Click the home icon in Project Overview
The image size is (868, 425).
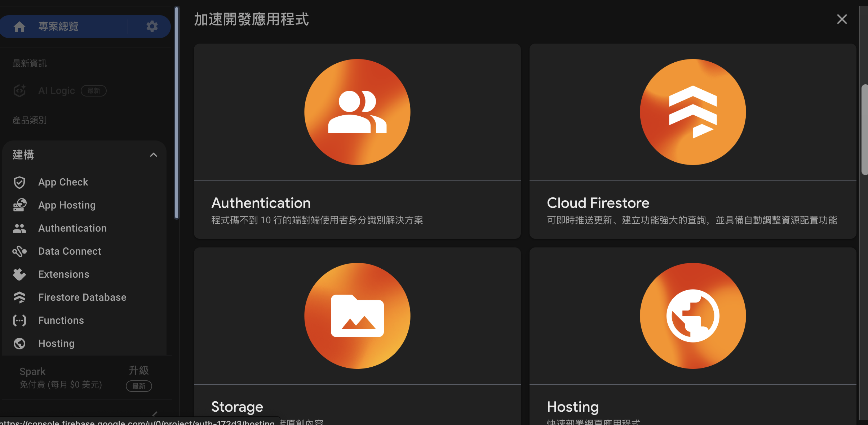coord(19,26)
